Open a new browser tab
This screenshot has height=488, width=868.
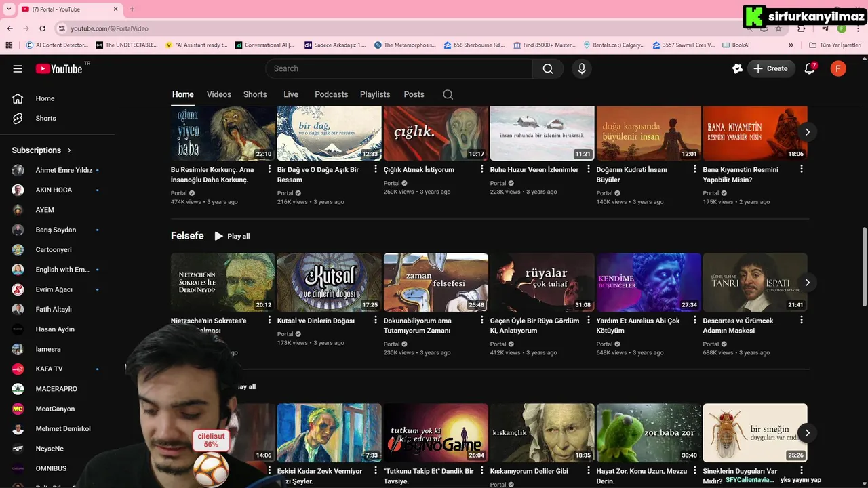(x=132, y=9)
